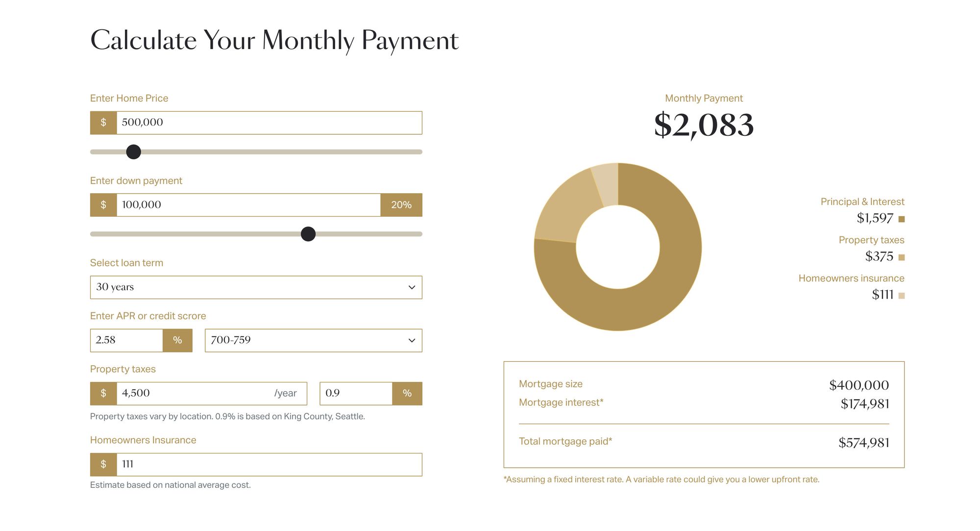Click the APR input showing 2.58

pos(126,340)
